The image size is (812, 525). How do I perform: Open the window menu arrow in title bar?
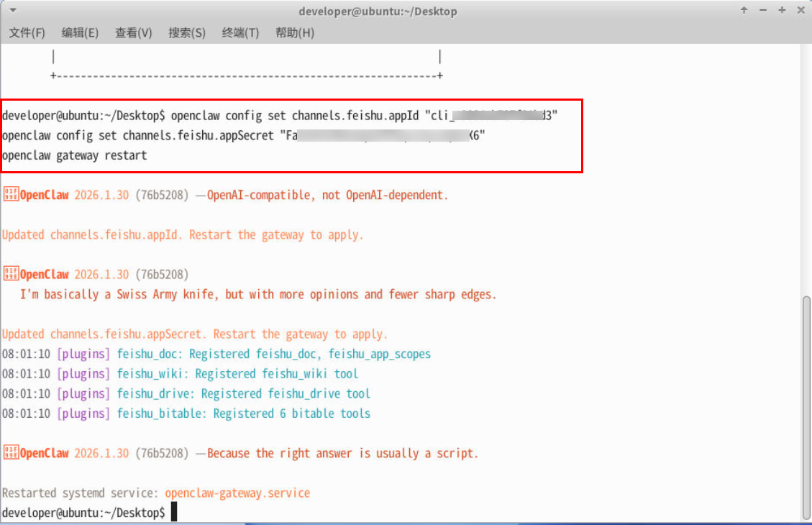coord(13,10)
